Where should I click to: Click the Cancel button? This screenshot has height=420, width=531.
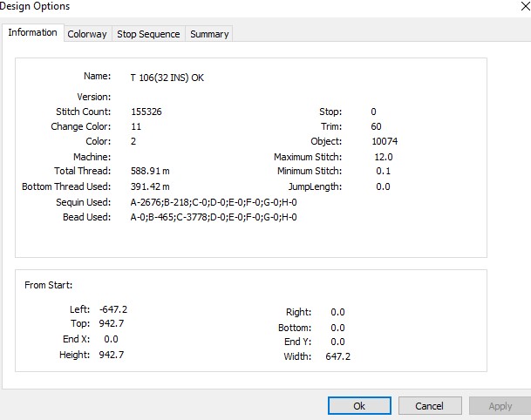[x=429, y=406]
